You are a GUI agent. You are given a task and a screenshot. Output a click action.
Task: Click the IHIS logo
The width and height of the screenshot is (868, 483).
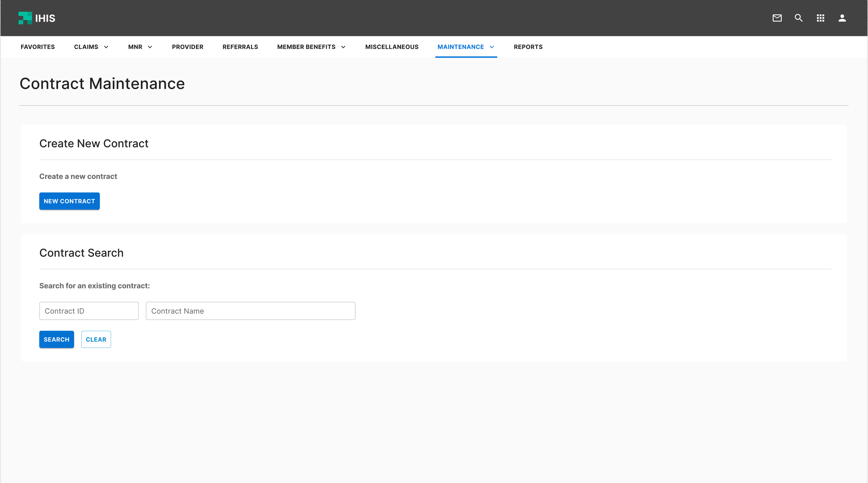point(37,18)
